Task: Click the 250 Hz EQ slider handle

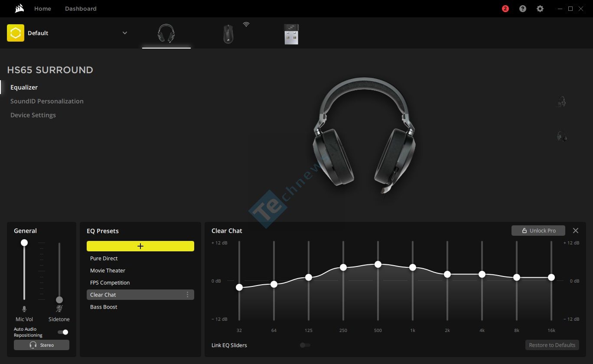Action: (343, 267)
